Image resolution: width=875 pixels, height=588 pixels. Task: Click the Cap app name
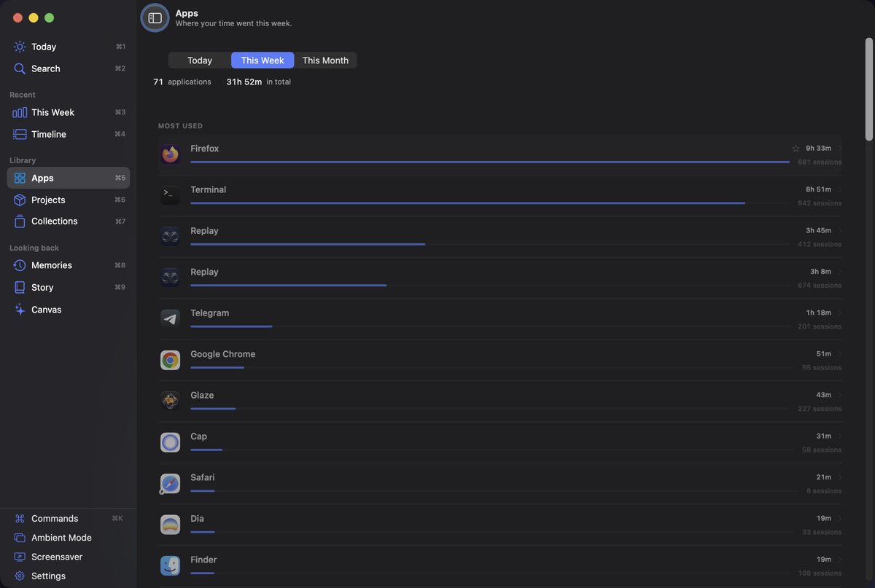[x=198, y=436]
